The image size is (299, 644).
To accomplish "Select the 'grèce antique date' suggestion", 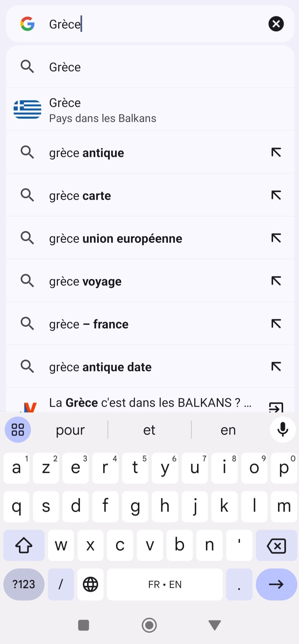I will point(100,367).
